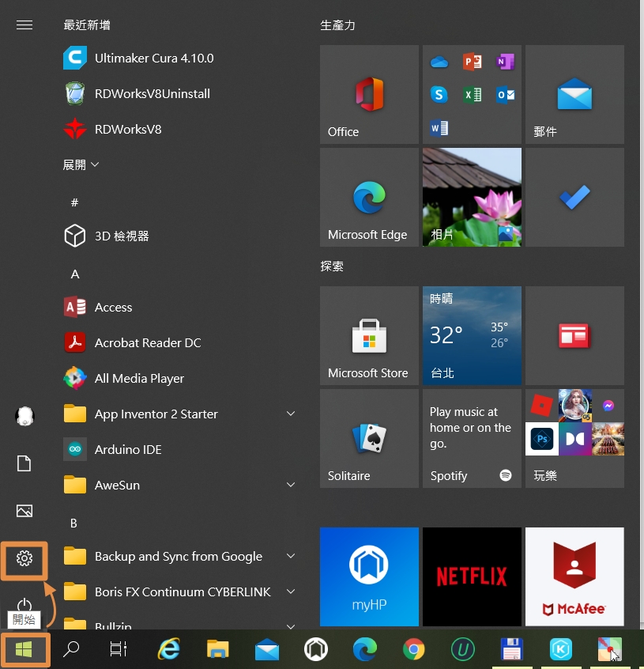Click the 探索 group heading
The width and height of the screenshot is (644, 669).
coord(332,266)
